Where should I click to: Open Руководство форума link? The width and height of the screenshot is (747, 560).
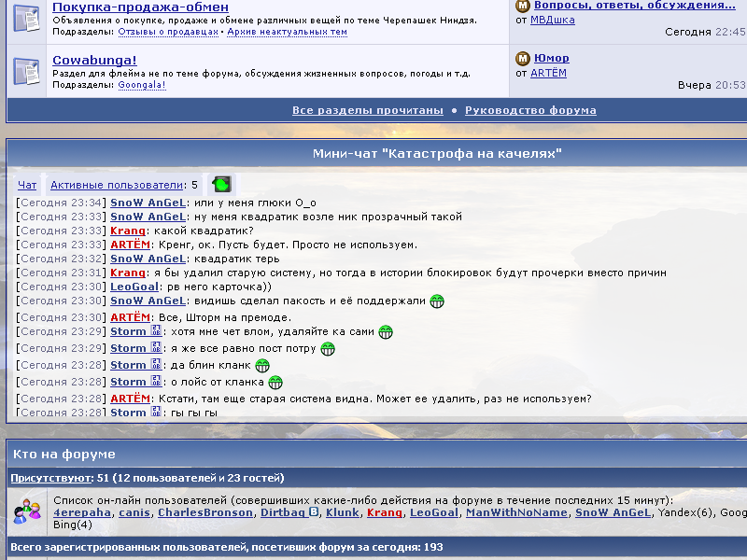coord(530,110)
